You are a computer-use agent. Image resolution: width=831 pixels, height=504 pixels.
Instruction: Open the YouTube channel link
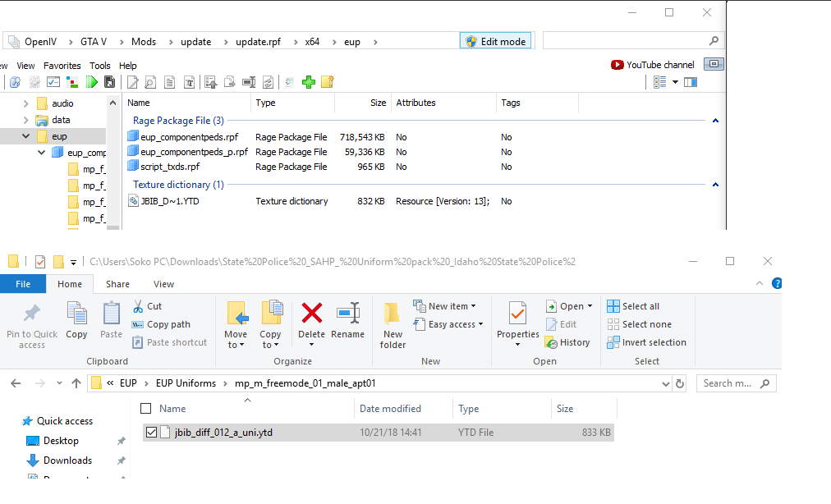click(652, 65)
